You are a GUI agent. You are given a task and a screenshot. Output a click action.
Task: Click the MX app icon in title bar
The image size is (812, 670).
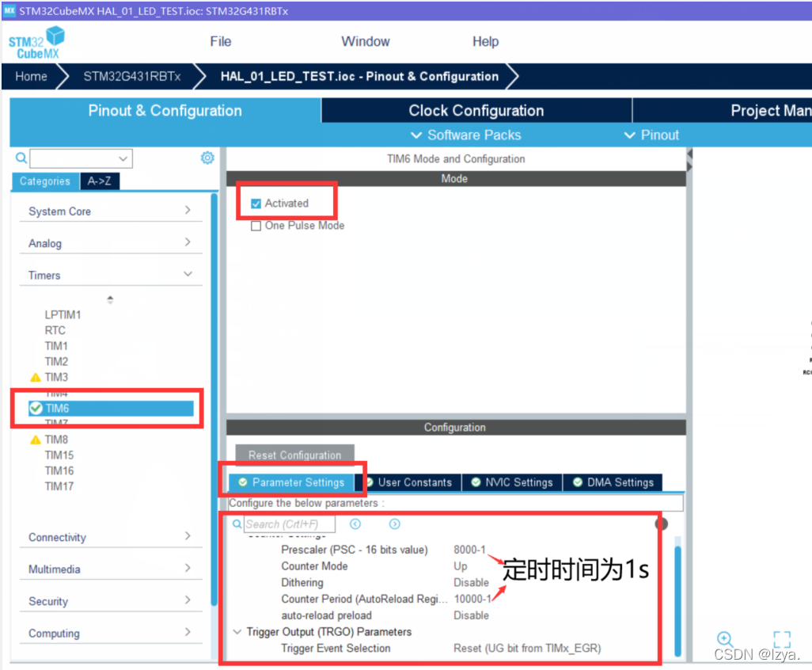click(x=9, y=10)
